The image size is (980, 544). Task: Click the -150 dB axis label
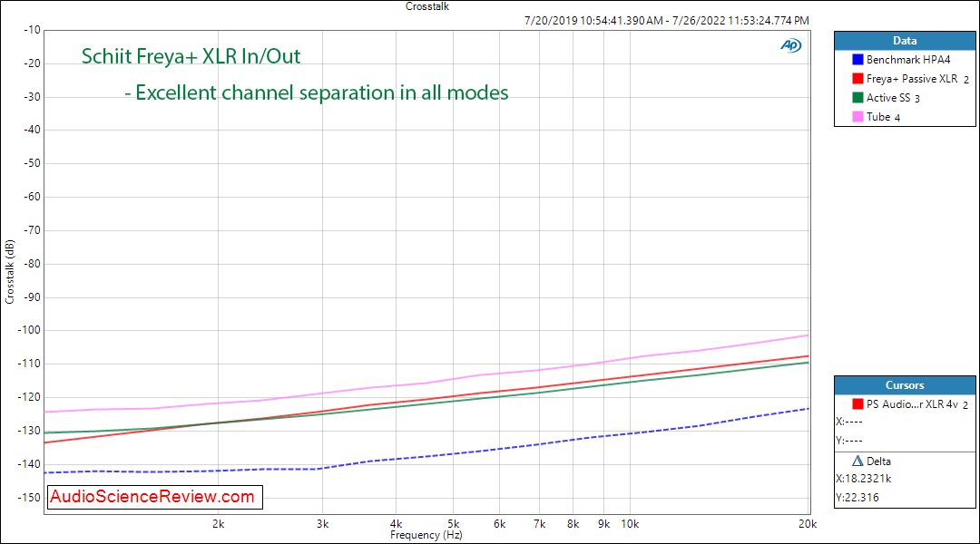coord(29,498)
